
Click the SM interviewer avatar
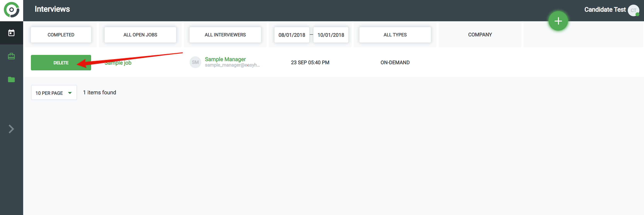click(195, 62)
